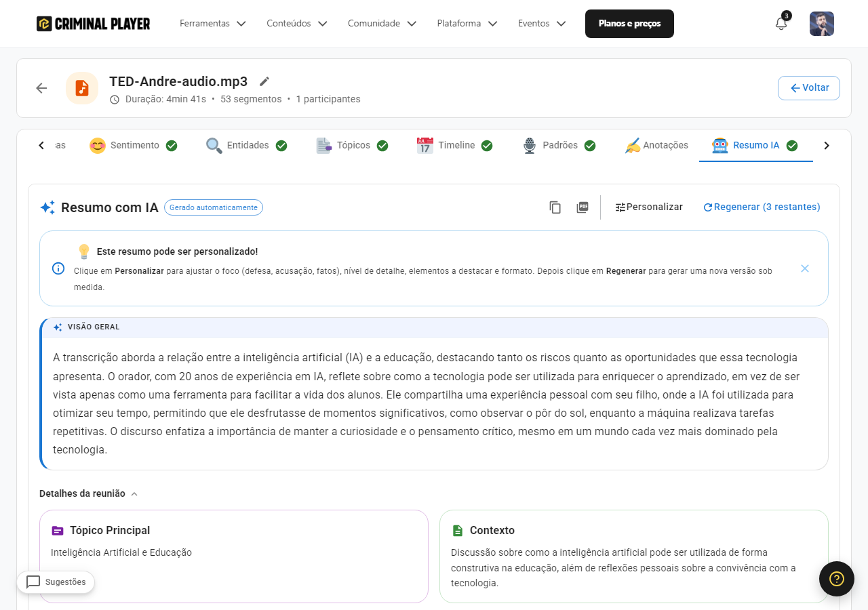The height and width of the screenshot is (610, 868).
Task: Click the Voltar button
Action: click(x=809, y=88)
